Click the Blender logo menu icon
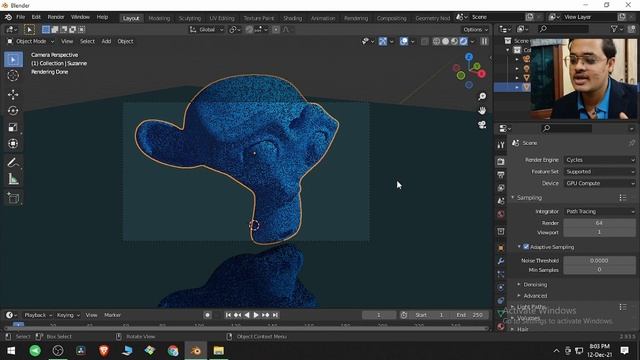 pyautogui.click(x=8, y=17)
